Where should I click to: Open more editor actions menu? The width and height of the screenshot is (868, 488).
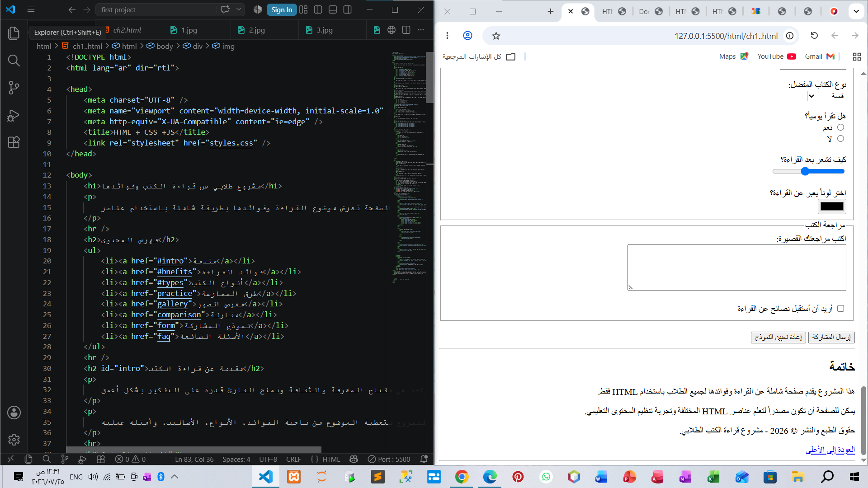pyautogui.click(x=421, y=30)
